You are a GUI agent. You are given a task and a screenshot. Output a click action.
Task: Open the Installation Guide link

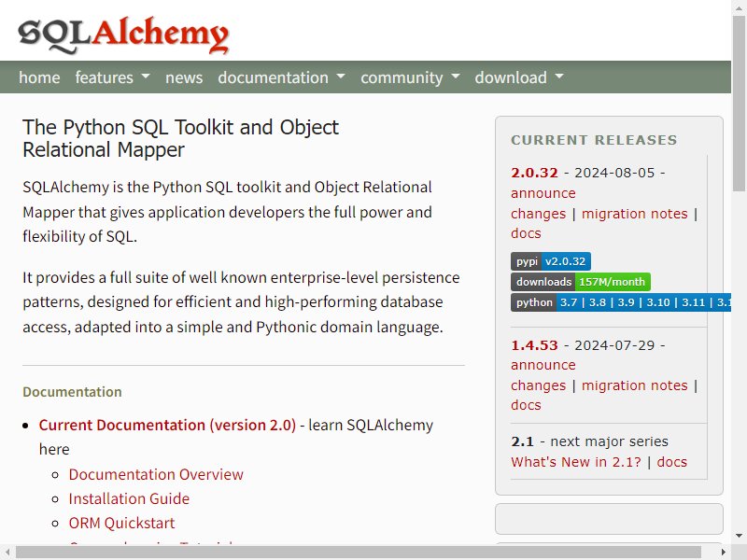(129, 498)
